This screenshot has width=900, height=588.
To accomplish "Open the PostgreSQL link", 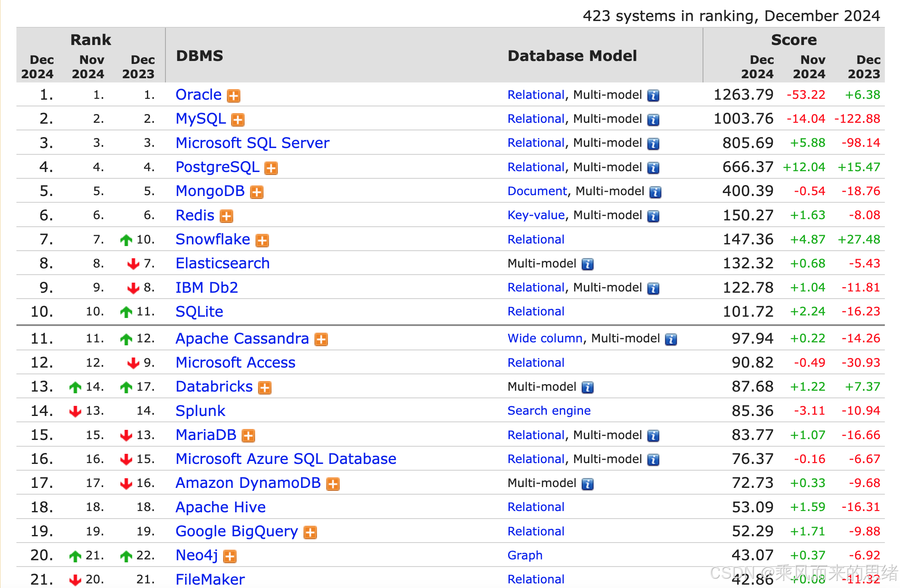I will pyautogui.click(x=218, y=167).
